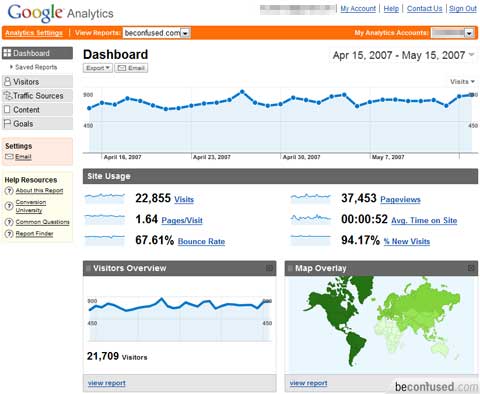Viewport: 480px width, 394px height.
Task: Click the Visitors Overview drag handle icon
Action: tap(88, 268)
